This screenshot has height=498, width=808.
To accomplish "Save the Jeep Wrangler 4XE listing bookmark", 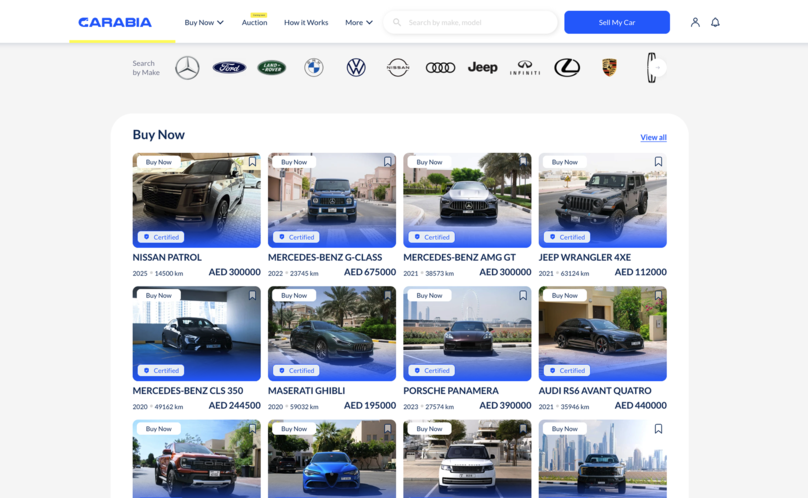I will [658, 162].
